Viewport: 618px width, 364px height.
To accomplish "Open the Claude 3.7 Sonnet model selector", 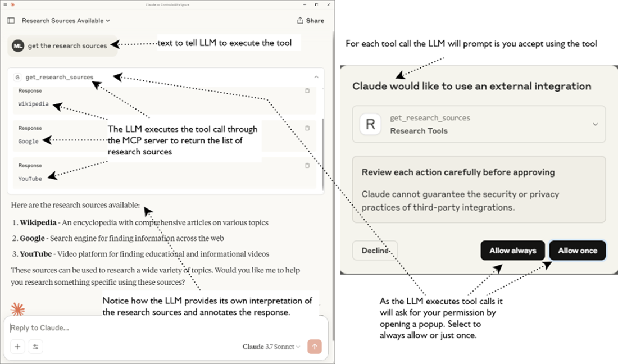I will 271,347.
